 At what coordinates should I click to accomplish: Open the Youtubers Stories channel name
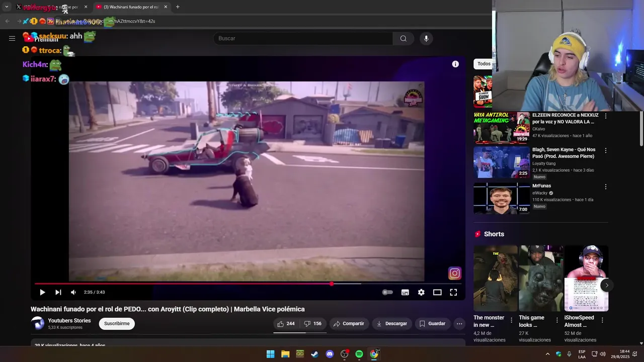(69, 321)
